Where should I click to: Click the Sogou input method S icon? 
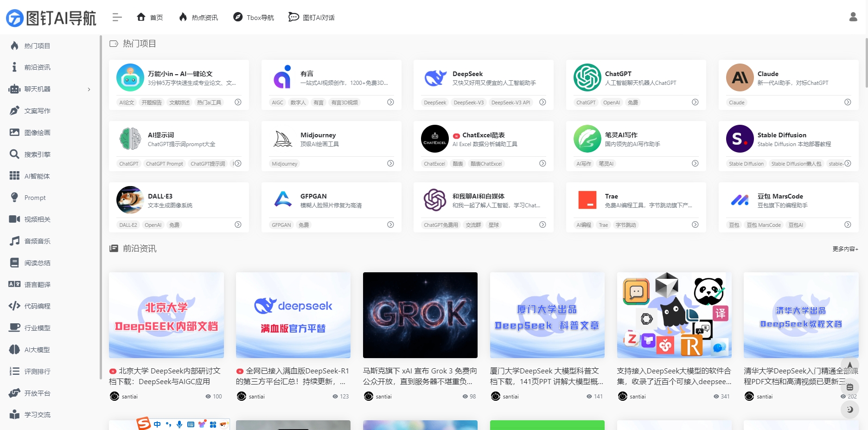144,423
